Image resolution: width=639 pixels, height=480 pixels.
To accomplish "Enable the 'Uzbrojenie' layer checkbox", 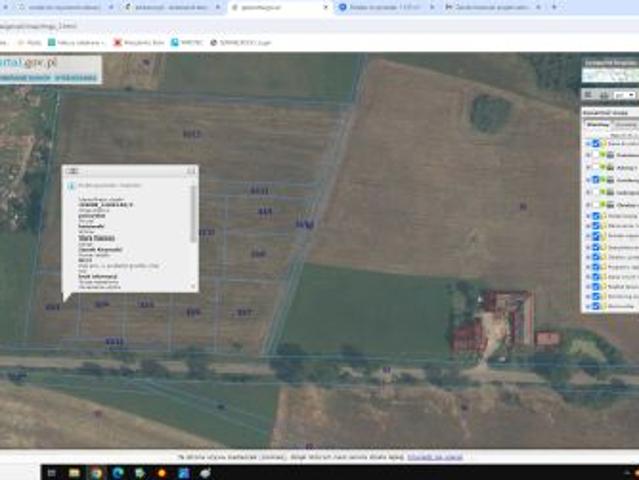I will click(x=596, y=192).
